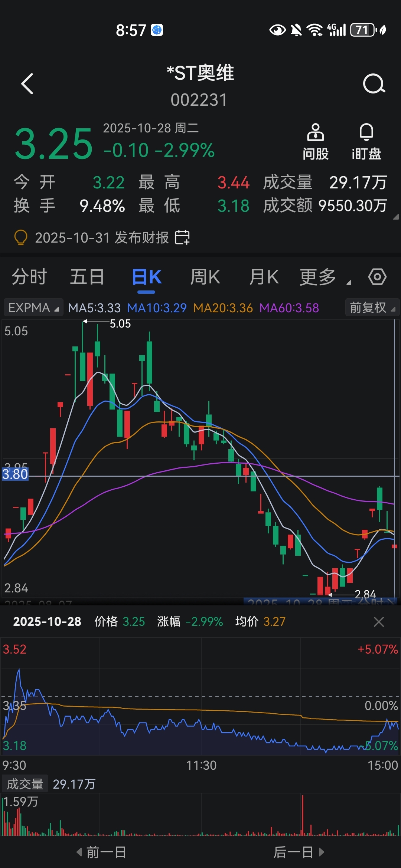Tap the muted bell status icon
Viewport: 401px width, 868px height.
296,30
